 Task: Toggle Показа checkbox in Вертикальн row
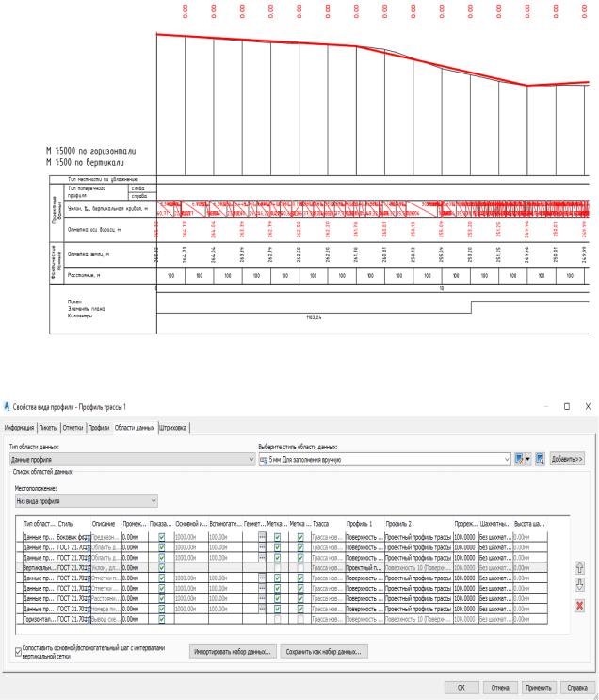(x=162, y=568)
